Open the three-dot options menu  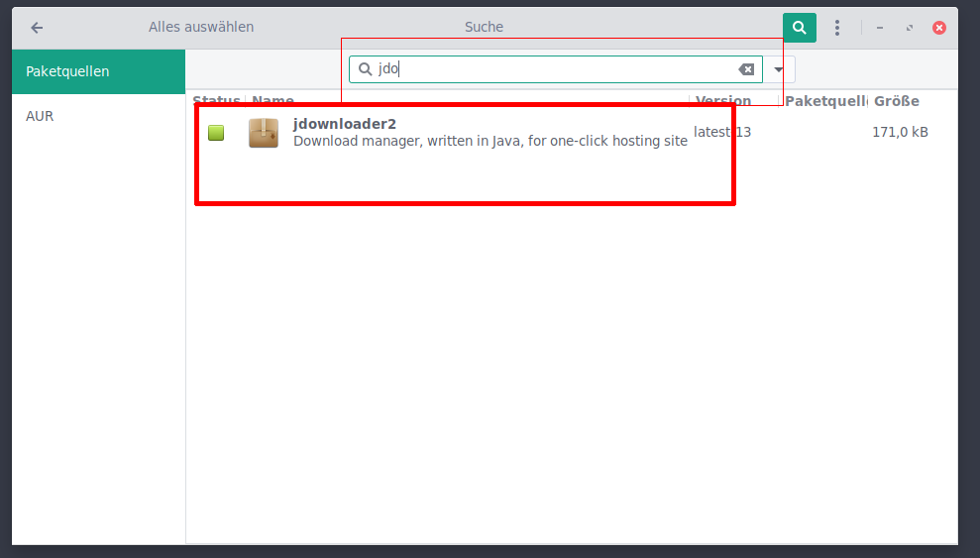pyautogui.click(x=837, y=28)
